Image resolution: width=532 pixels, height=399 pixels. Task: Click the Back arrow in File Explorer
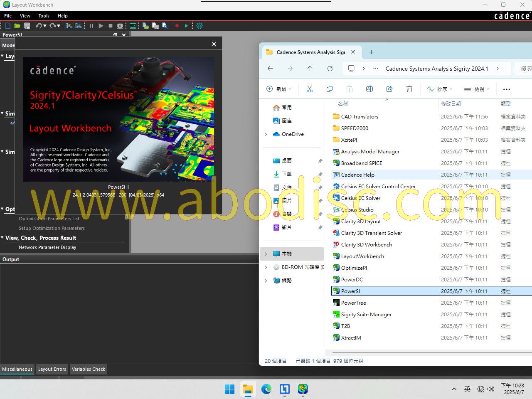(270, 69)
